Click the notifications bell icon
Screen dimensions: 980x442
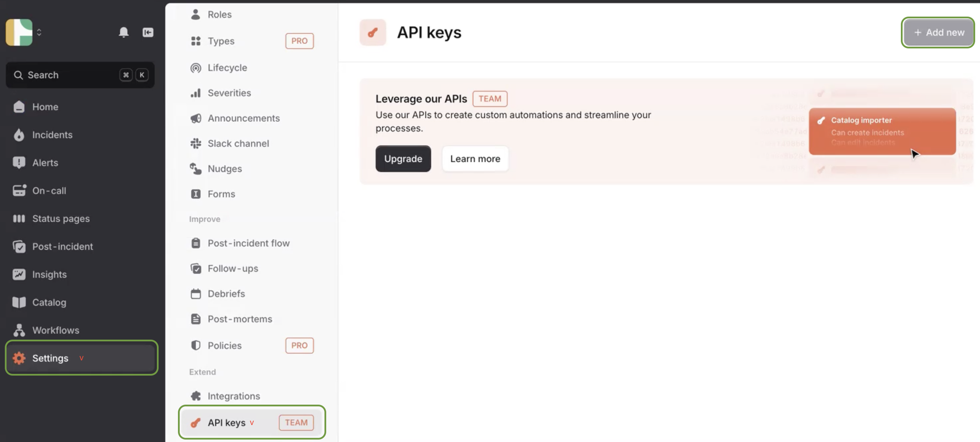tap(124, 33)
